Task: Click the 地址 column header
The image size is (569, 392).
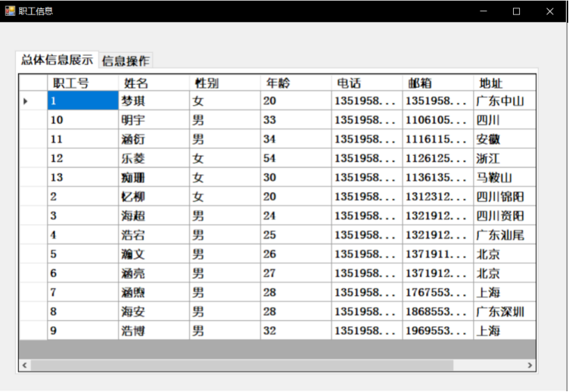Action: tap(505, 83)
